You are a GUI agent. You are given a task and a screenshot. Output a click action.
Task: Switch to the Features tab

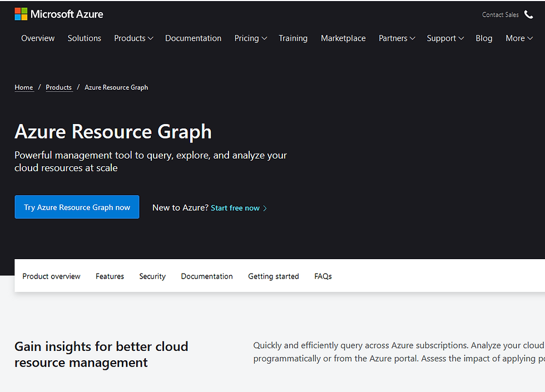tap(110, 276)
